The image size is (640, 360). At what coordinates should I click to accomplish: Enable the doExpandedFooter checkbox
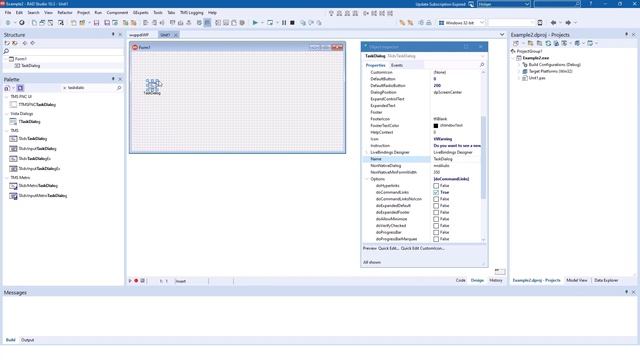(x=436, y=212)
